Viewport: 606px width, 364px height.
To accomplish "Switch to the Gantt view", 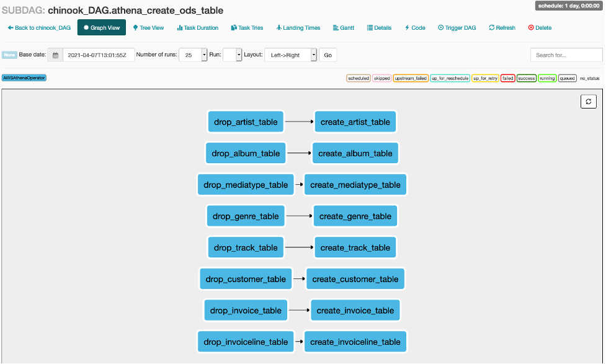I will tap(344, 28).
